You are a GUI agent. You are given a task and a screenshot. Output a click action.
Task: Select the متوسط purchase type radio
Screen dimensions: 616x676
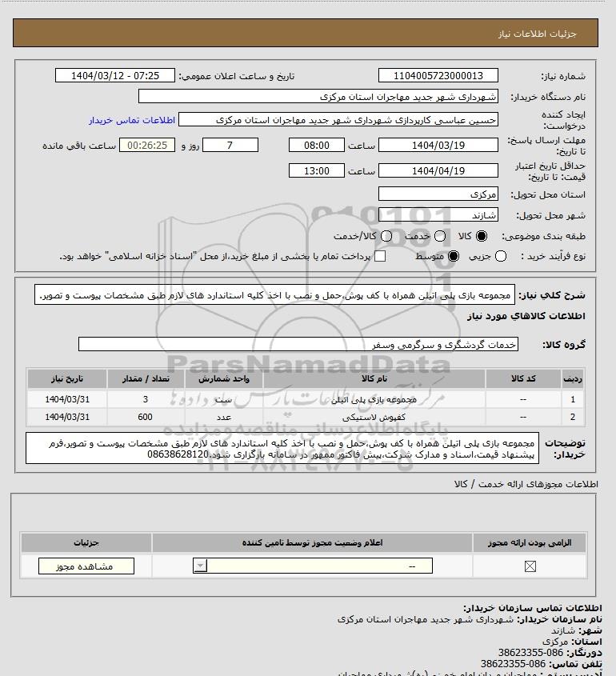[x=454, y=256]
